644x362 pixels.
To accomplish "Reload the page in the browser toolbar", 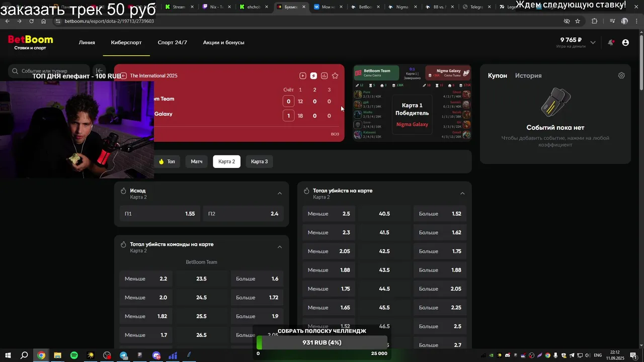I will (x=31, y=21).
